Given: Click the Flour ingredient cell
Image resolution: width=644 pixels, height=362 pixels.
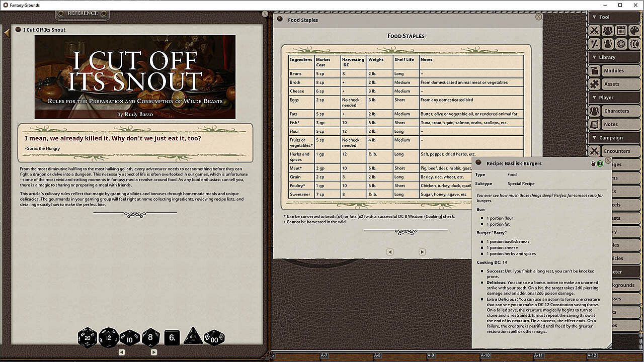Looking at the screenshot, I should point(301,131).
